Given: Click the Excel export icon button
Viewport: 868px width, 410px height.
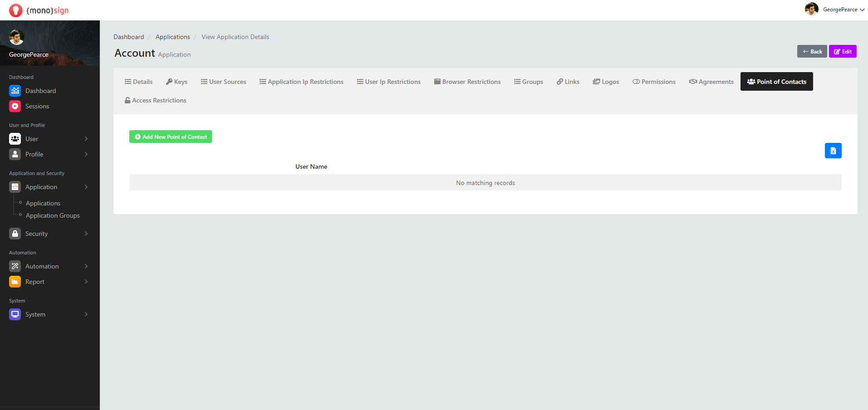Looking at the screenshot, I should tap(833, 151).
